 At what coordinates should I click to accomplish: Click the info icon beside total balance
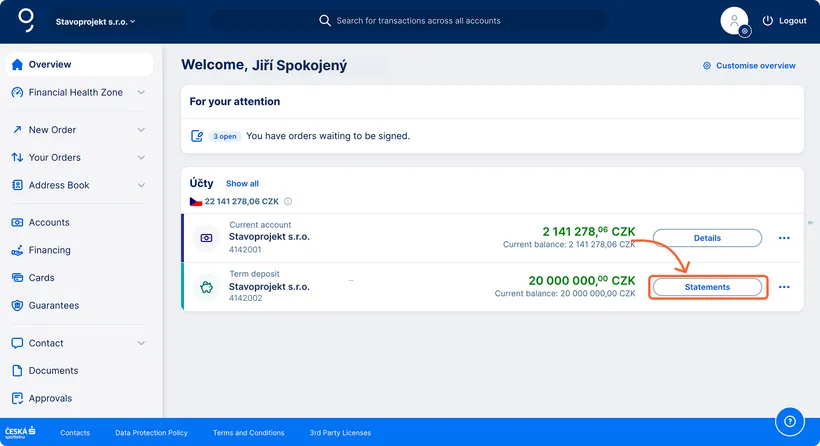pyautogui.click(x=288, y=202)
